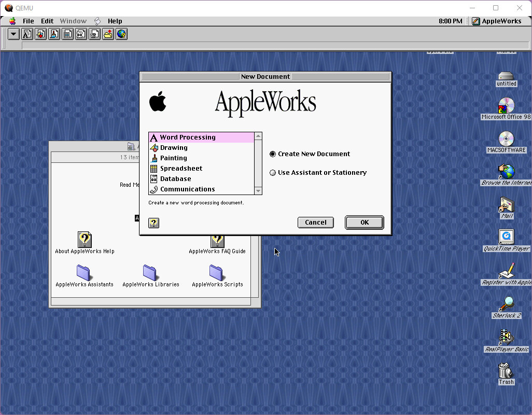The width and height of the screenshot is (532, 415).
Task: Open the AppleWorks application switcher menu
Action: coord(497,21)
